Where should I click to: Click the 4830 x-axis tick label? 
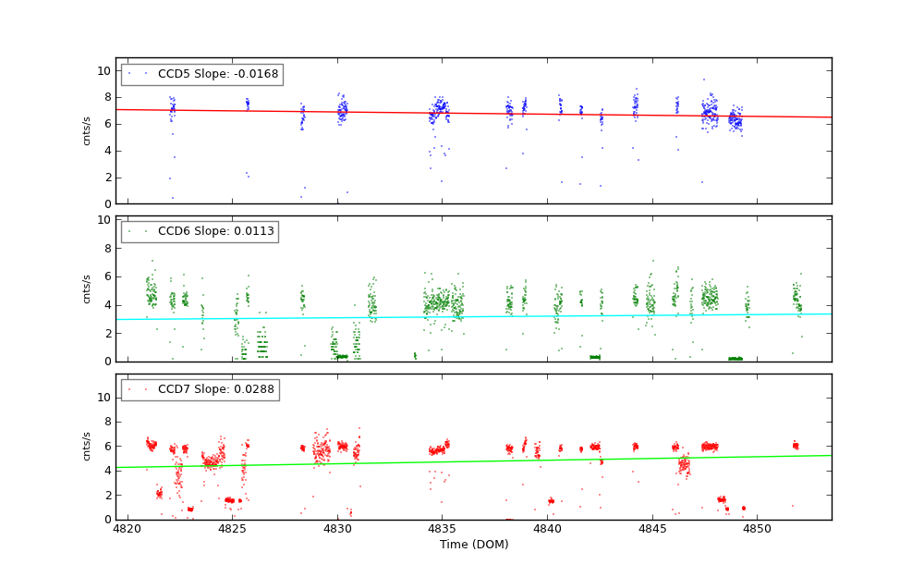click(337, 529)
